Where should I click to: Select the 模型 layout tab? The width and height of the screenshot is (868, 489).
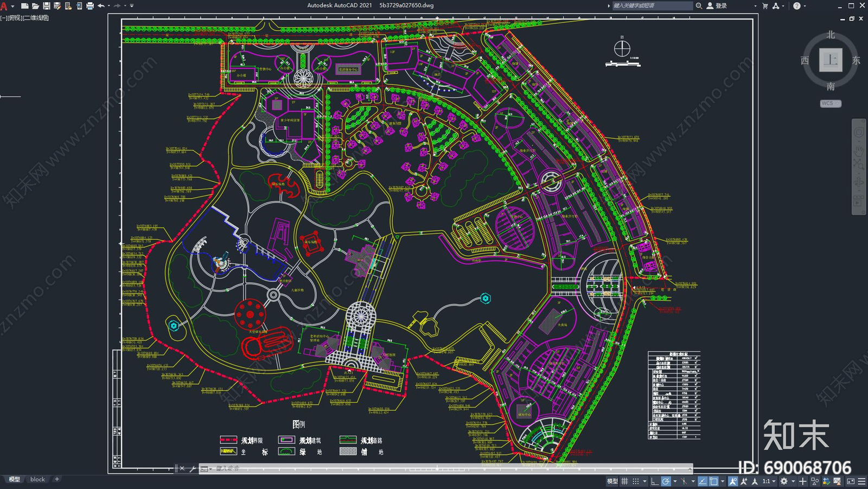click(14, 479)
